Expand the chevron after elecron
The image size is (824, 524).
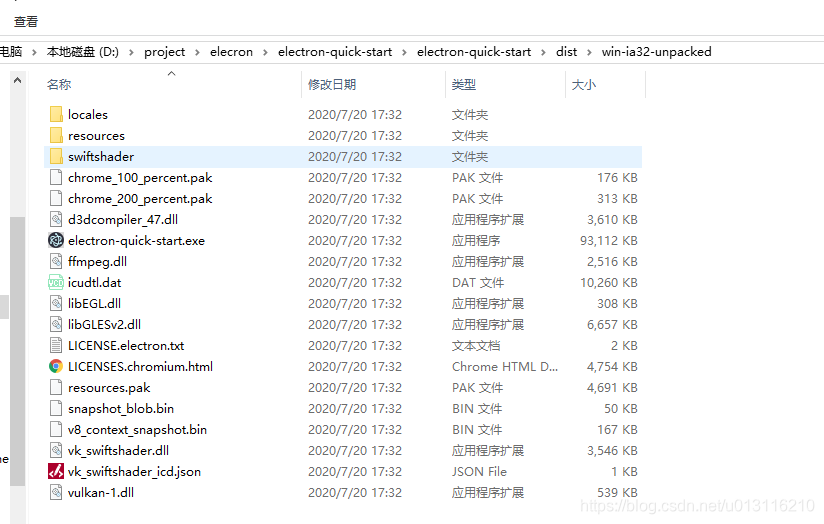tap(265, 52)
